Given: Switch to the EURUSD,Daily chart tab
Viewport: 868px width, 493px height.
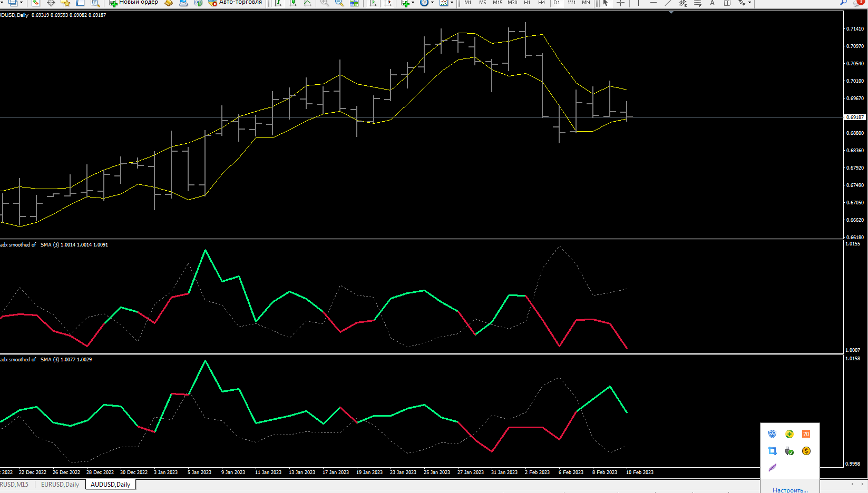Looking at the screenshot, I should (60, 485).
